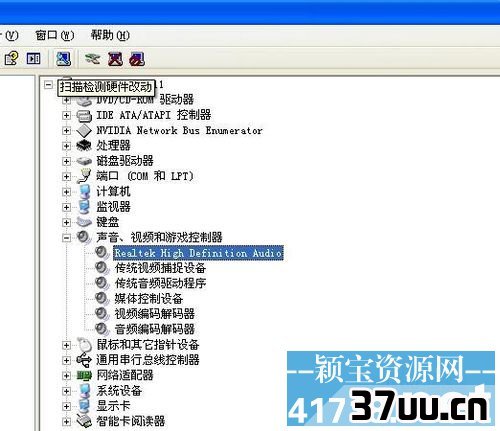Click the speaker icon beside 媒体控制设备
This screenshot has height=431, width=500.
click(102, 298)
